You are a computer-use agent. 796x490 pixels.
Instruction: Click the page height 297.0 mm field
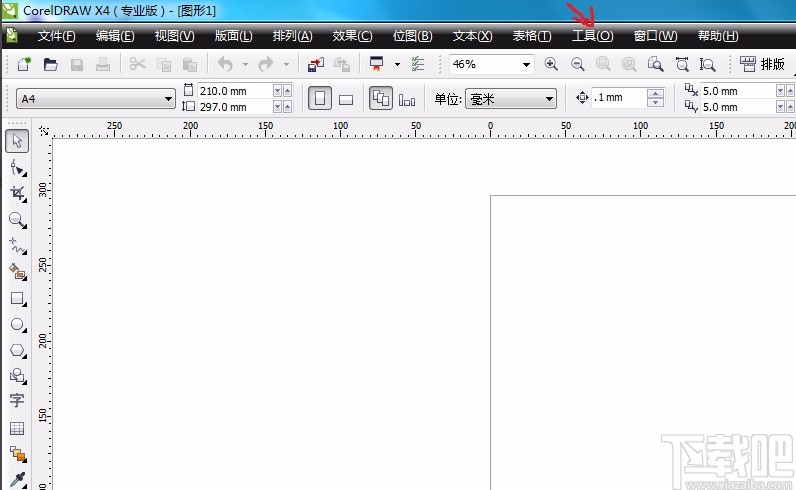pyautogui.click(x=235, y=107)
